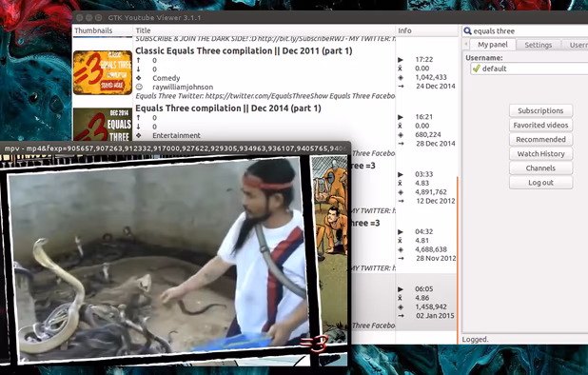This screenshot has width=588, height=375.
Task: Click the views icon next to 4,891,762
Action: click(401, 192)
